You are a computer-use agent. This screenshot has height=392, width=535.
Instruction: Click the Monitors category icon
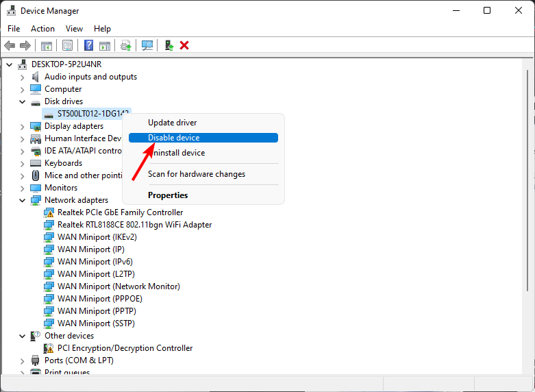click(x=36, y=188)
